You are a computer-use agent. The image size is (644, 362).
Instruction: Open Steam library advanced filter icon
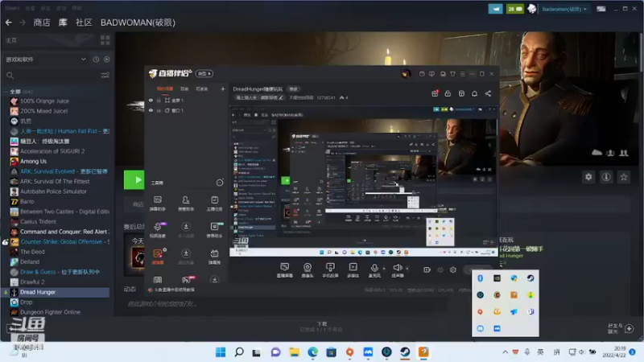tap(105, 75)
